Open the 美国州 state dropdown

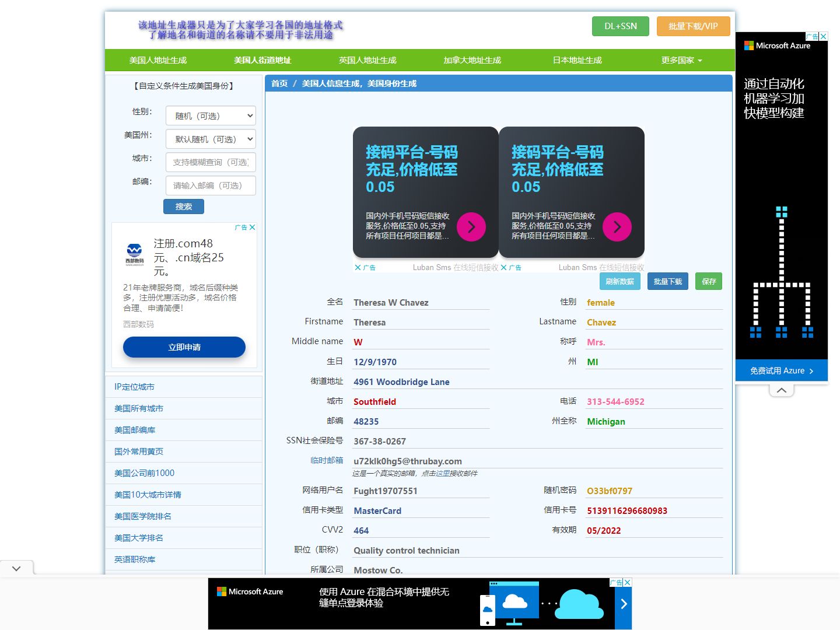coord(211,139)
